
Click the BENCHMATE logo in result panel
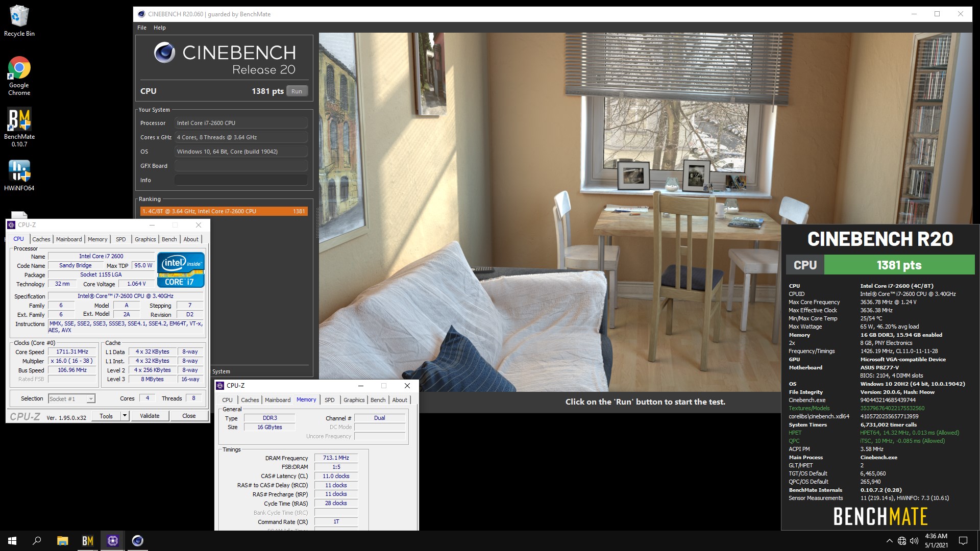pos(880,517)
